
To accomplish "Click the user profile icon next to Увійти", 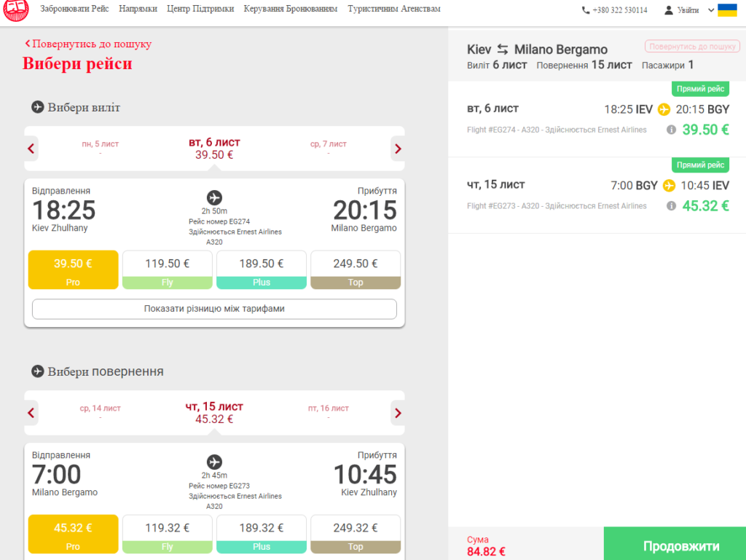I will click(x=669, y=10).
